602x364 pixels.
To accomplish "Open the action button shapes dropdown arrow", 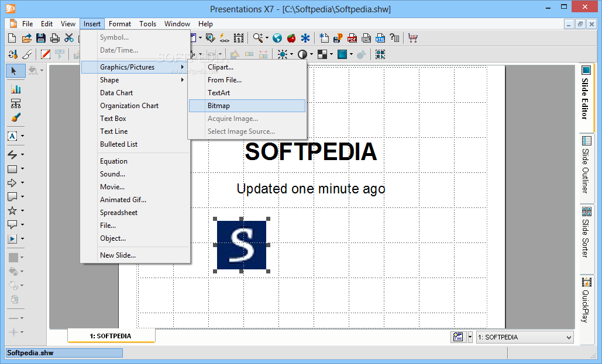I will 22,238.
